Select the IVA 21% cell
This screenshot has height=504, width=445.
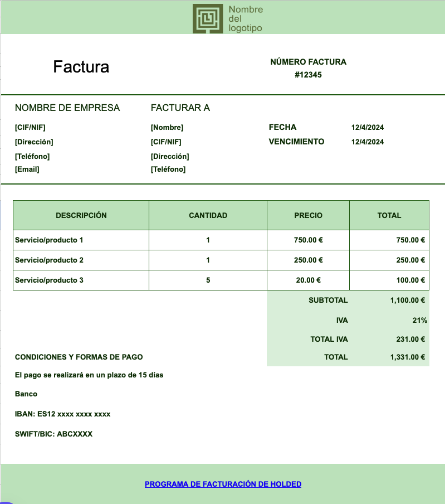[389, 320]
